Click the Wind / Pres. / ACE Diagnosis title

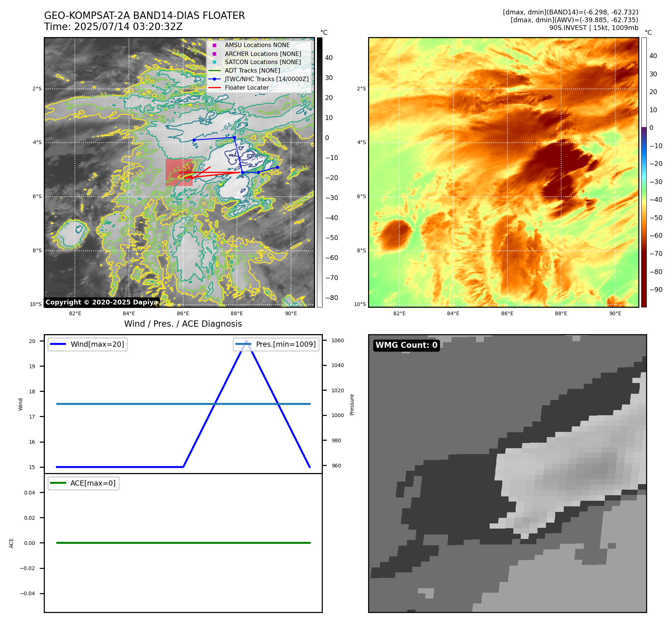point(183,324)
